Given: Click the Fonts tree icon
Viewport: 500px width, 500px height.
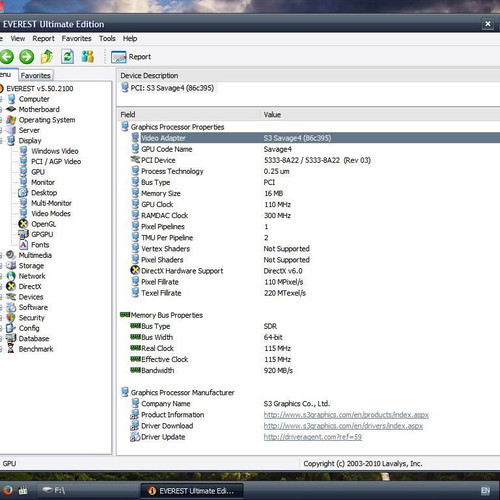Looking at the screenshot, I should (x=23, y=245).
